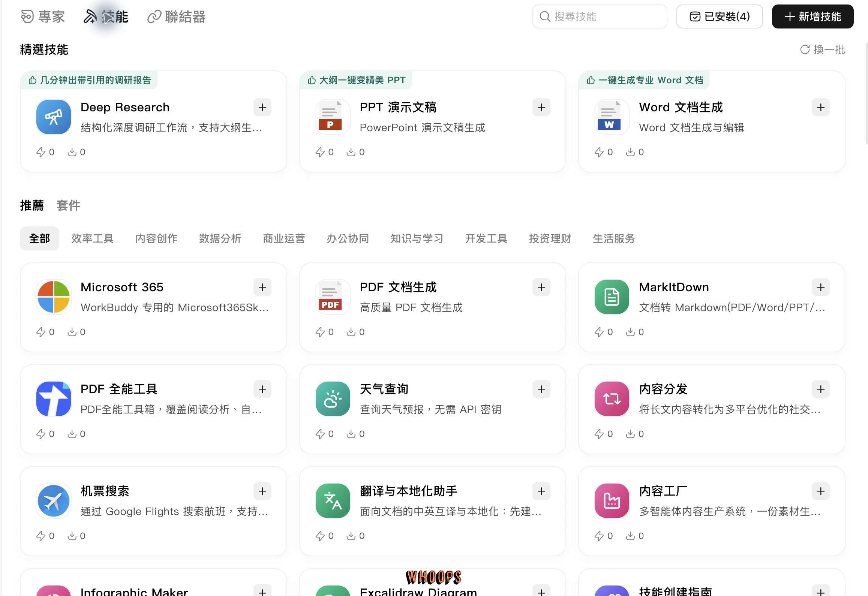Add the 内容分发 skill with plus icon

820,389
